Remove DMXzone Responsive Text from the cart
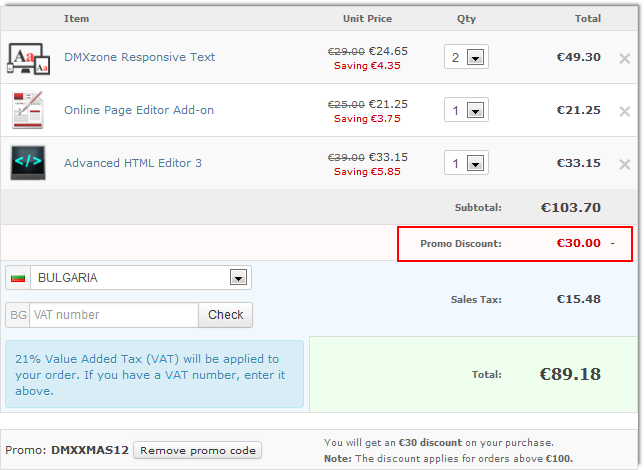Image resolution: width=644 pixels, height=470 pixels. (625, 58)
